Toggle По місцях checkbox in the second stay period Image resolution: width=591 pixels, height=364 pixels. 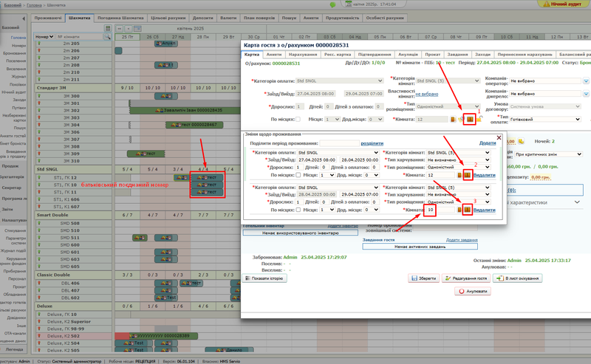pyautogui.click(x=298, y=210)
